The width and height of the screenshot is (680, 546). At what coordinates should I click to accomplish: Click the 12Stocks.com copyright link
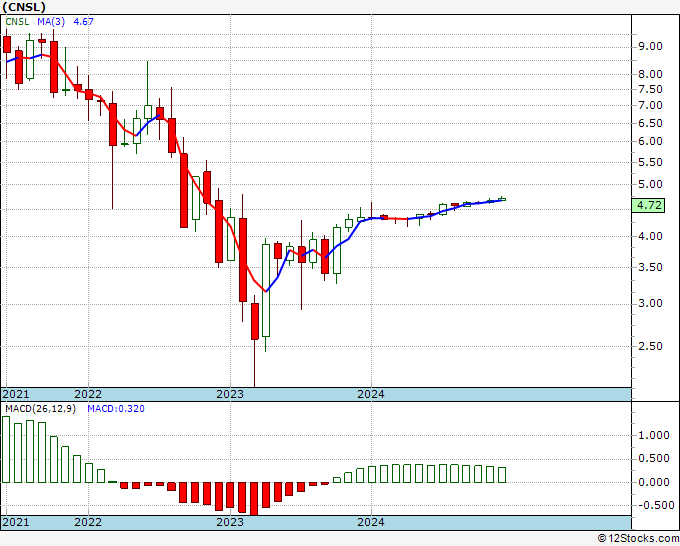(639, 539)
